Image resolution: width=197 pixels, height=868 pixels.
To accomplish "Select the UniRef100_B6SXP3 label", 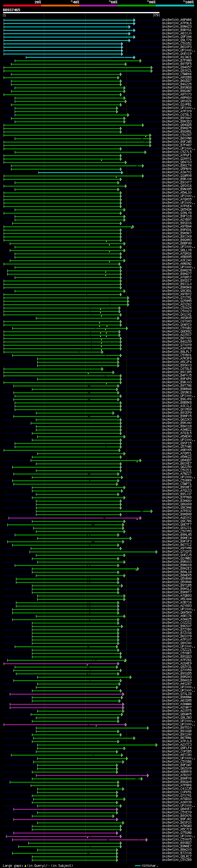I will click(177, 47).
